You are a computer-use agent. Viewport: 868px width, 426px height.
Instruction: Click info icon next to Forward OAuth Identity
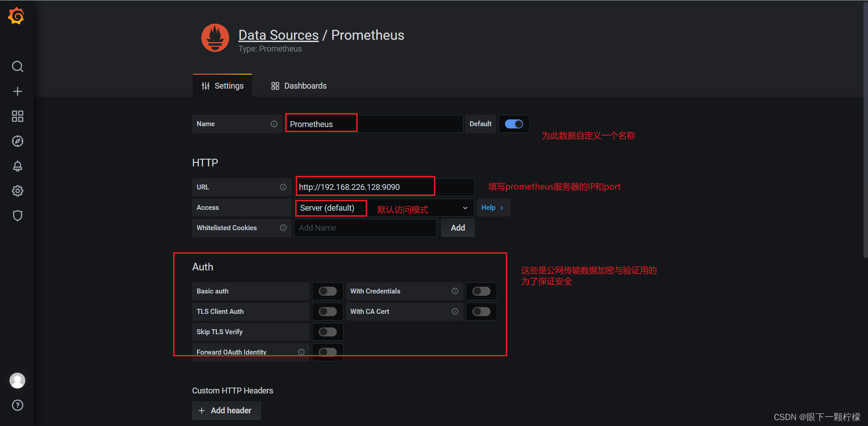(301, 352)
